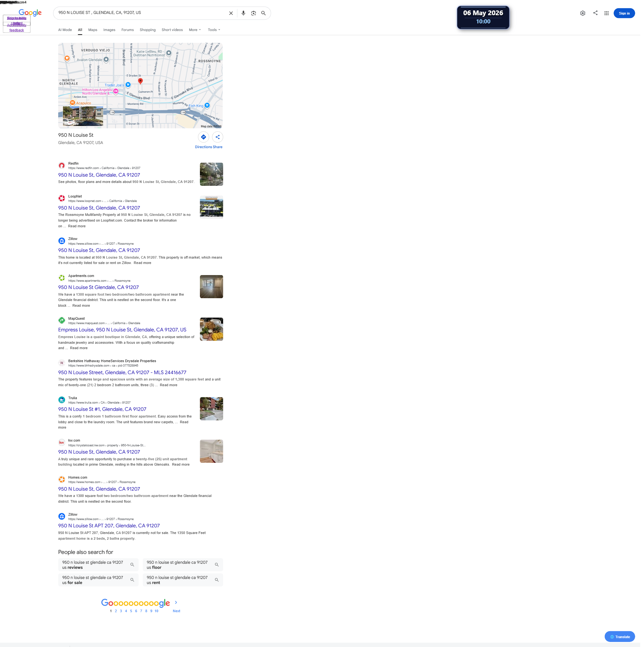
Task: Click the Avalon Glendale map marker
Action: pyautogui.click(x=106, y=60)
